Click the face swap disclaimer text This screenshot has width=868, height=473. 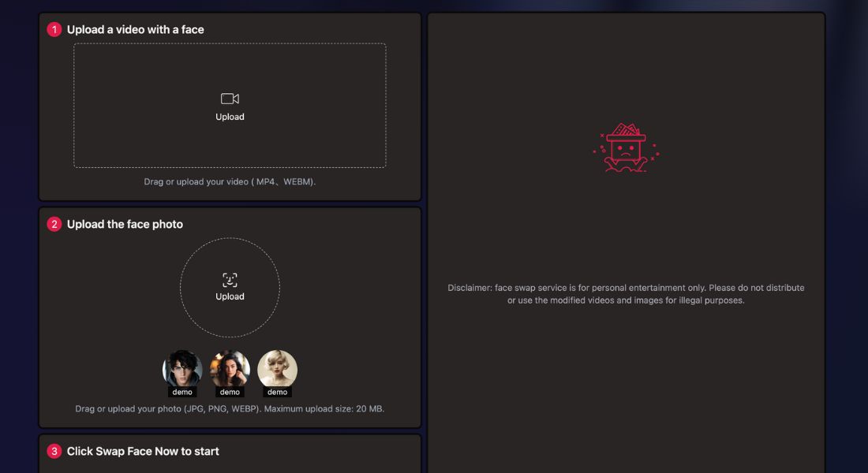(626, 294)
